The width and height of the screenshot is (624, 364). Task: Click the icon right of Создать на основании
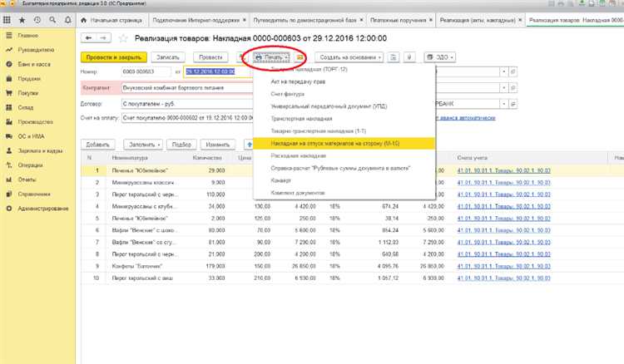point(394,57)
